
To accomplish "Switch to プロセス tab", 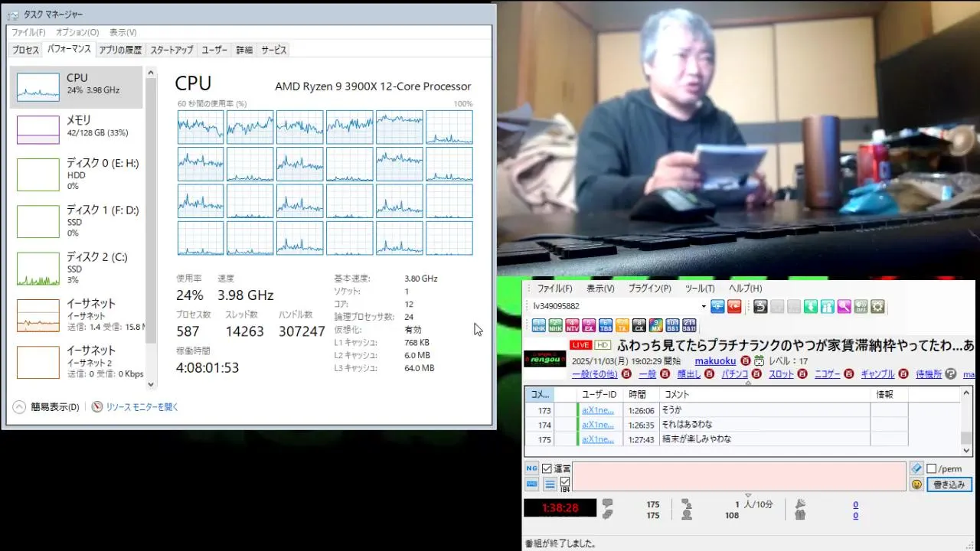I will [x=25, y=50].
